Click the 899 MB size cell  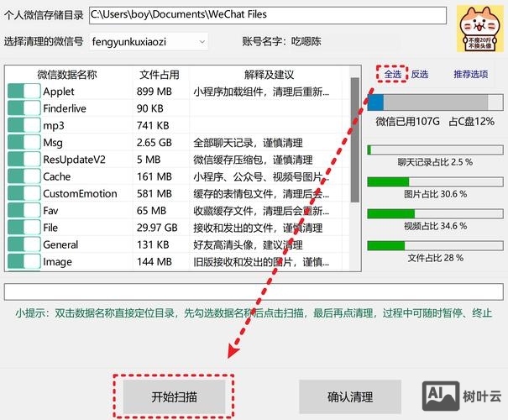pos(154,92)
